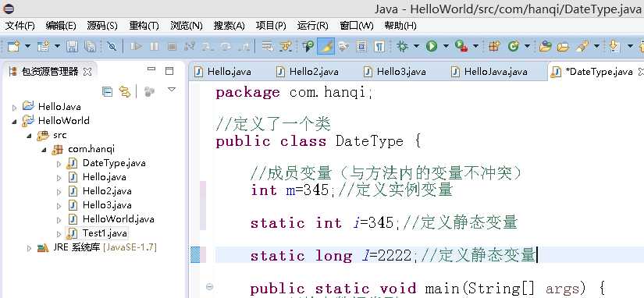Click the Disconnect debug icon

190,46
